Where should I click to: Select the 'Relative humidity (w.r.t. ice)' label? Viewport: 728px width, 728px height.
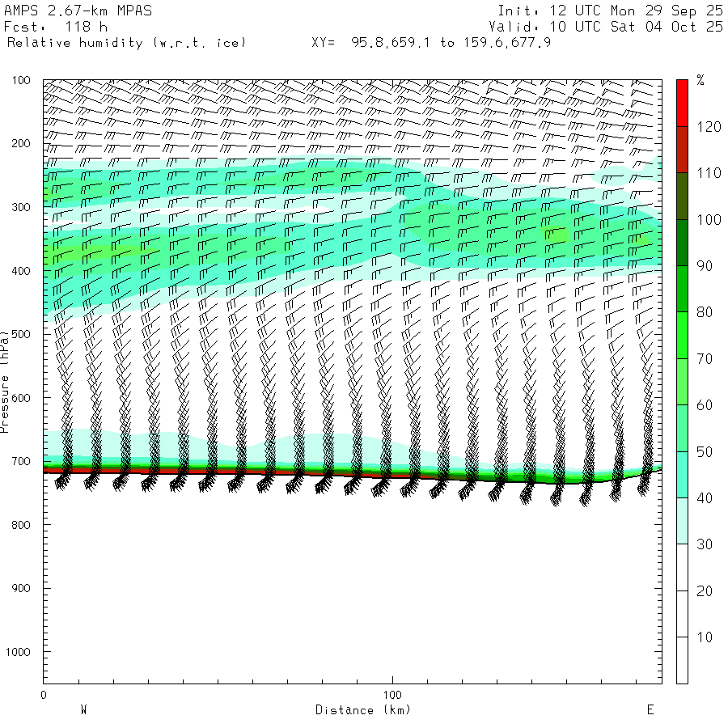pos(126,42)
